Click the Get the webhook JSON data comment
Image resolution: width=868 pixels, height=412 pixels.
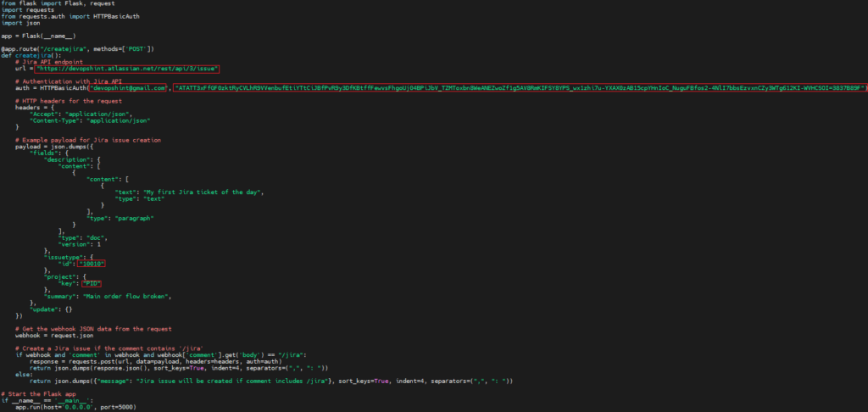tap(93, 329)
